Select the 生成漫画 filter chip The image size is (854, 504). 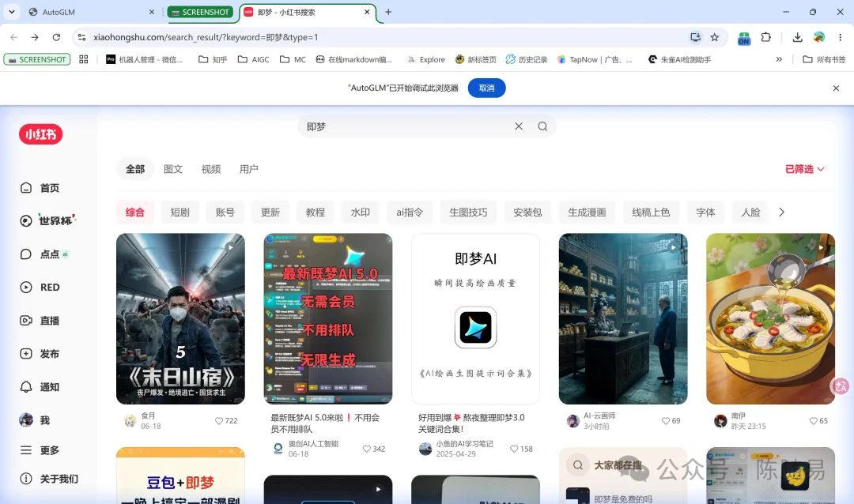587,213
